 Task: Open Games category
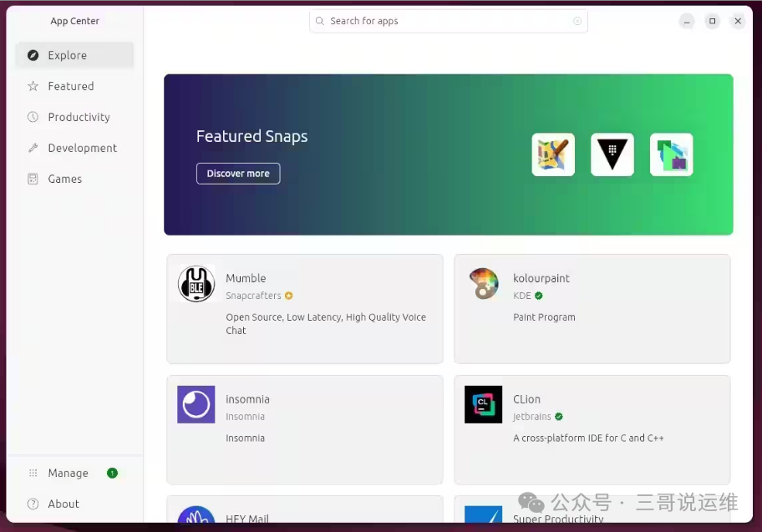[x=74, y=179]
